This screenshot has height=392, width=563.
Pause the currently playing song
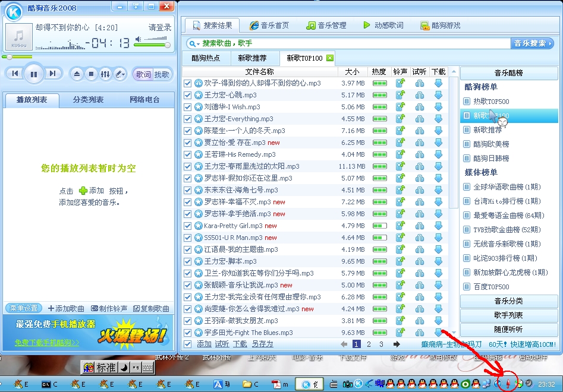34,74
